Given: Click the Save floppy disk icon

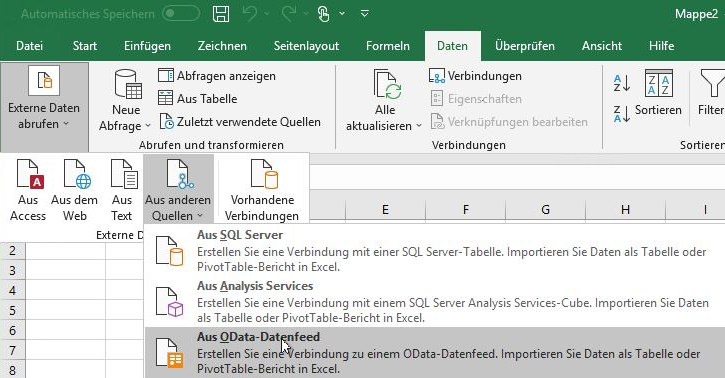Looking at the screenshot, I should click(x=221, y=14).
